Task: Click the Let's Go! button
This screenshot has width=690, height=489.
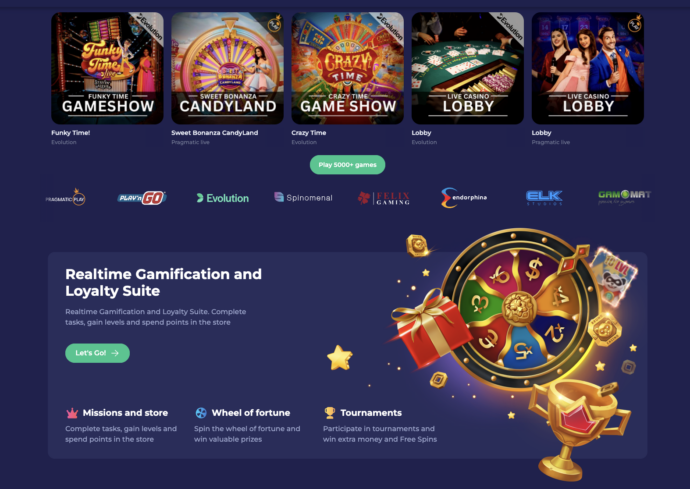Action: [x=97, y=353]
